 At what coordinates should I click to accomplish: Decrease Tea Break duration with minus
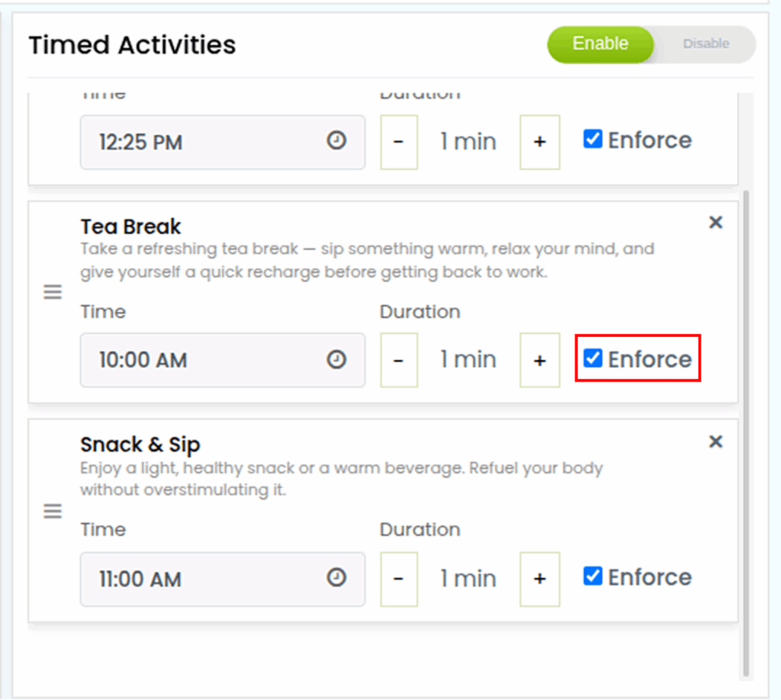click(x=399, y=360)
